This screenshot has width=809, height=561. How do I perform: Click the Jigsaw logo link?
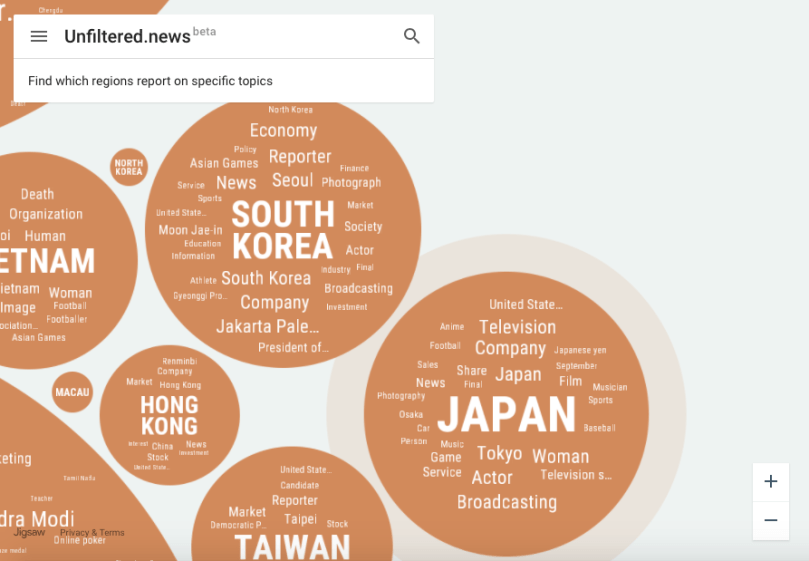(29, 533)
